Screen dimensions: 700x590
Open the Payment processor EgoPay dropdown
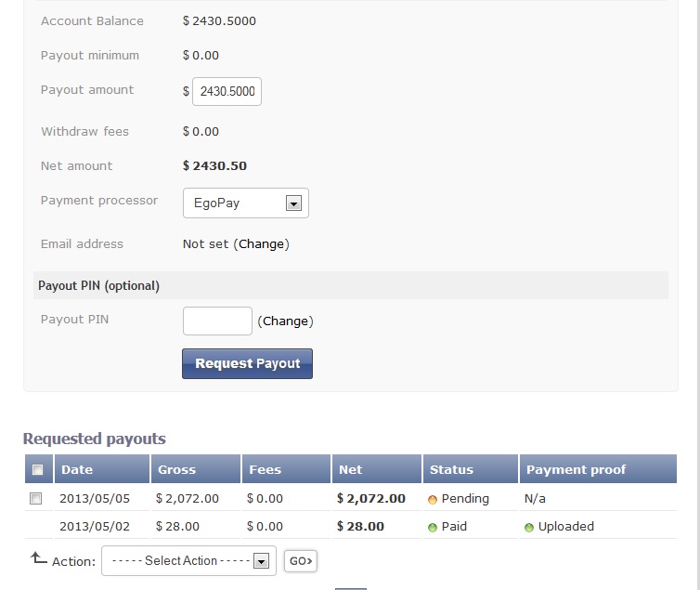(245, 203)
